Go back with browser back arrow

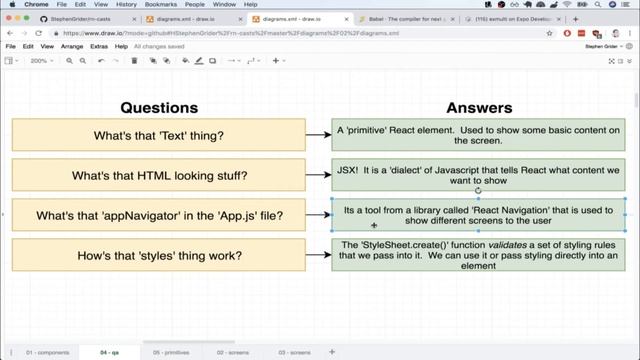10,33
